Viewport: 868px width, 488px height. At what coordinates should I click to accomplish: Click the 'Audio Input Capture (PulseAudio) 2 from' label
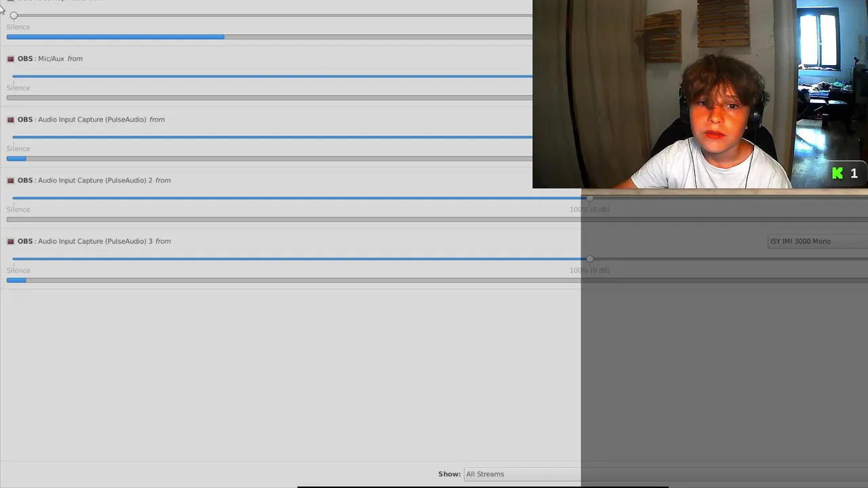click(104, 181)
